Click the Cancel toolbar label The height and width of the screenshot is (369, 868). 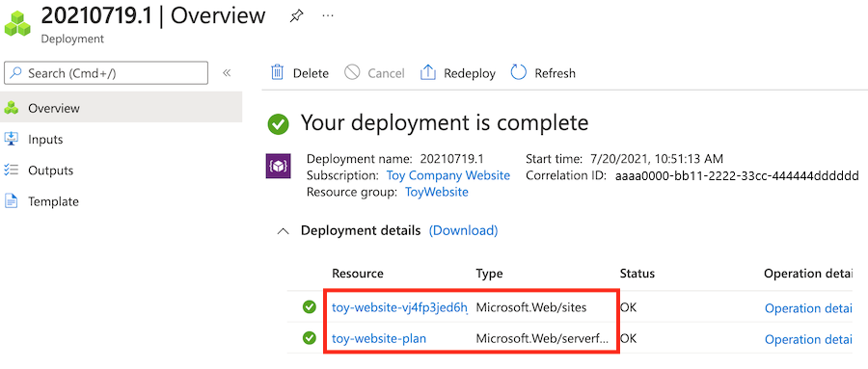[387, 73]
